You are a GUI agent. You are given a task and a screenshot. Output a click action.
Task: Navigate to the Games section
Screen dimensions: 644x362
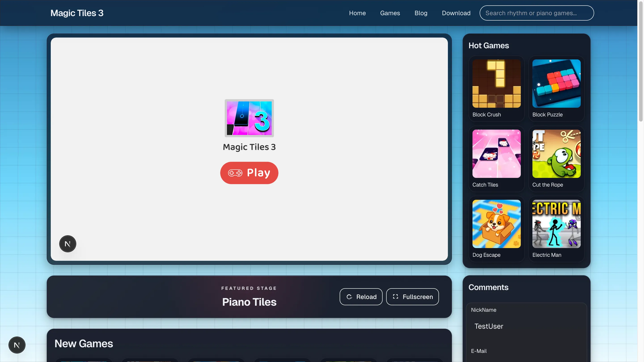[x=390, y=13]
